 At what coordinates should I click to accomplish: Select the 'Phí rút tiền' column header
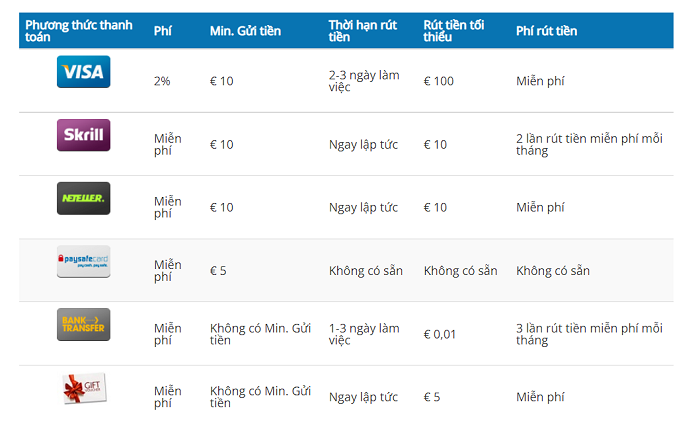[546, 31]
